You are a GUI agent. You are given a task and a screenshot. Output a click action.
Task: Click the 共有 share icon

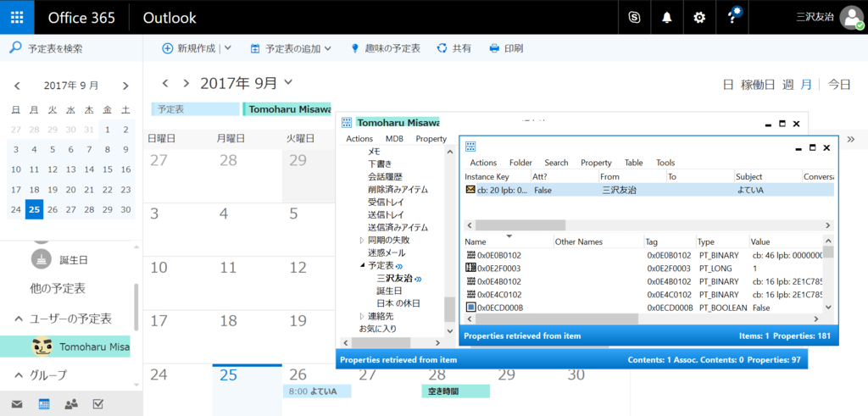442,48
